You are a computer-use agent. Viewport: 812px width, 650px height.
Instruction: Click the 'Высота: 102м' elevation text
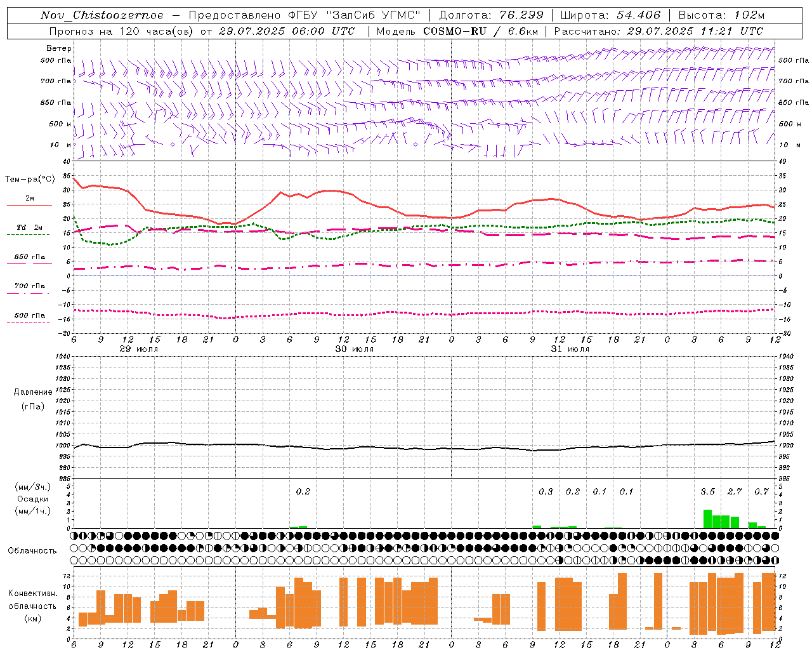click(x=721, y=15)
